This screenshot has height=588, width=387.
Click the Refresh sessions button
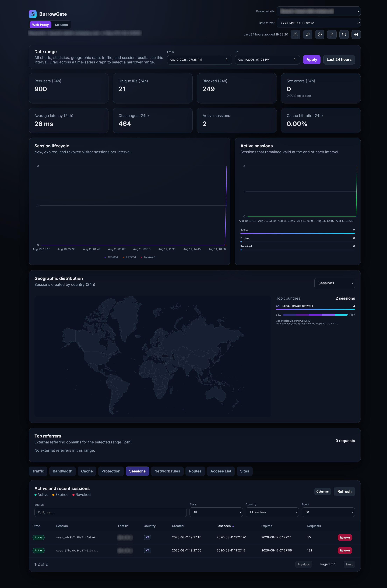tap(344, 491)
